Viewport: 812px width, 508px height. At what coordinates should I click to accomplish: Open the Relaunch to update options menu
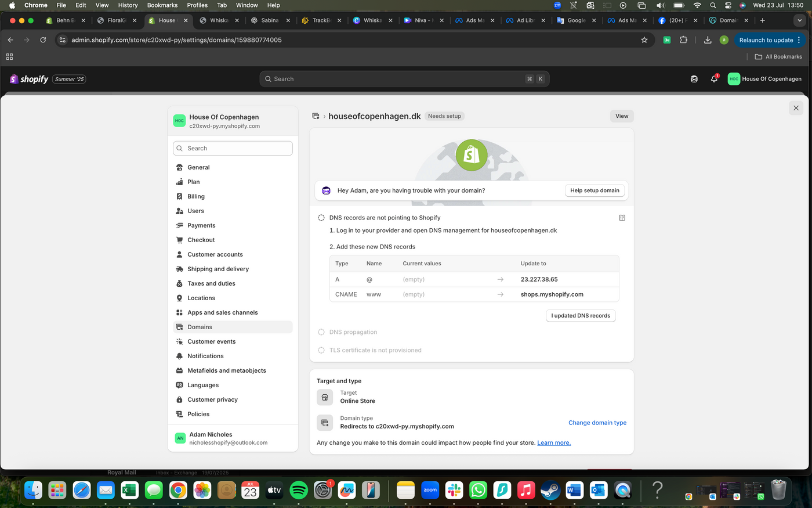[x=799, y=40]
